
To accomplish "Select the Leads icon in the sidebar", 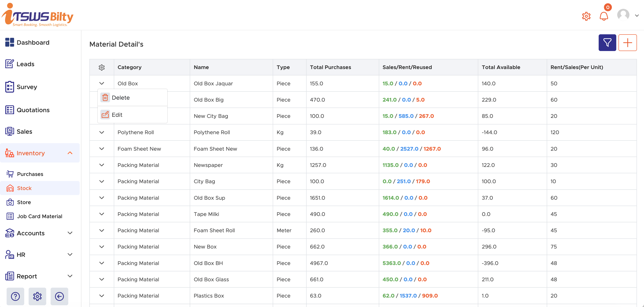I will coord(9,64).
